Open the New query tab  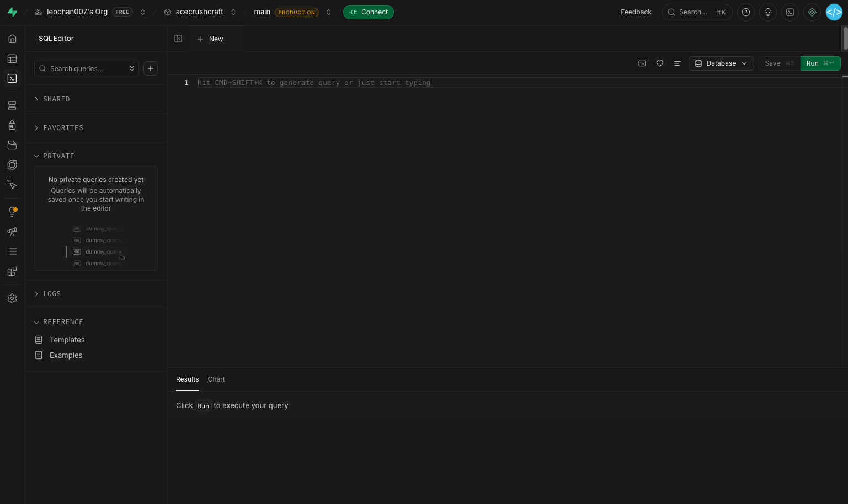pos(216,39)
